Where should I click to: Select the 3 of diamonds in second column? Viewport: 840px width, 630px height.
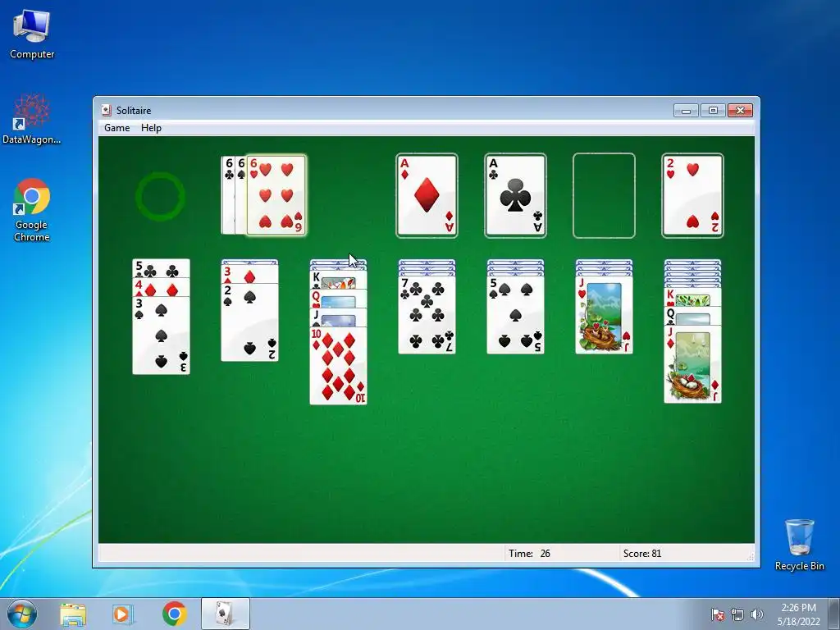tap(249, 274)
